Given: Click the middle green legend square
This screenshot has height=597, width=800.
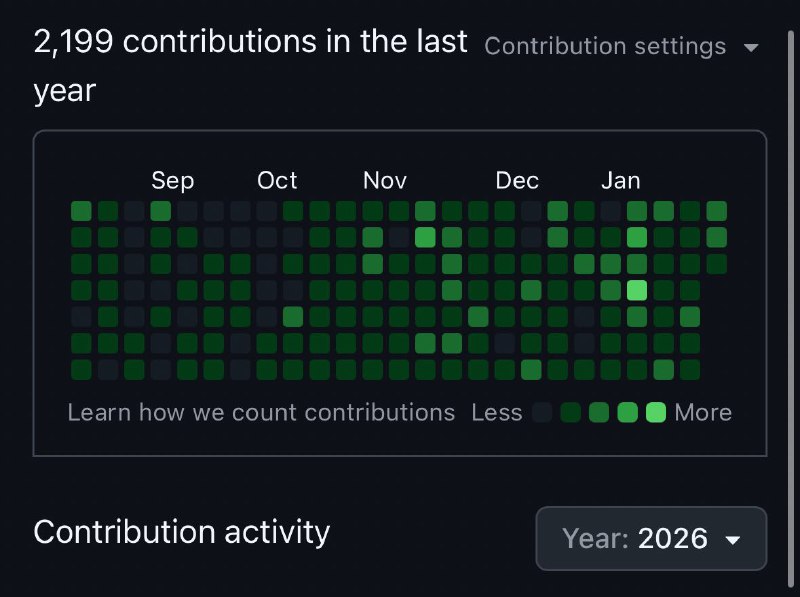Looking at the screenshot, I should click(600, 411).
